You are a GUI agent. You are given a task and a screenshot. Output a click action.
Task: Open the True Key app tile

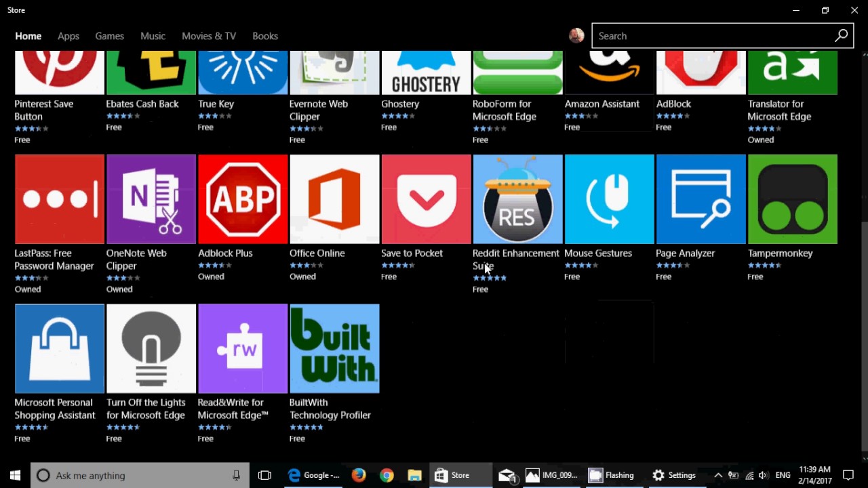point(243,73)
